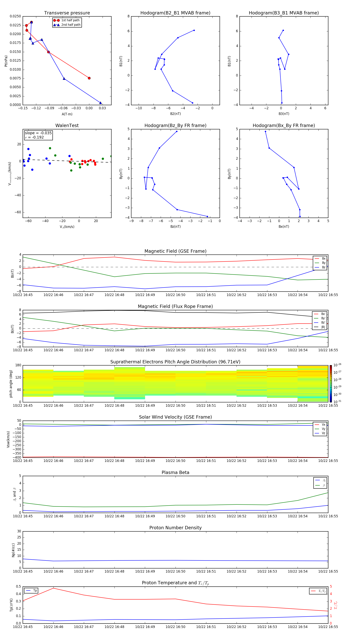Click '10/22 16:50' tick under GSE magnetic plot
Viewport: 351px width, 644px height.
pos(175,295)
